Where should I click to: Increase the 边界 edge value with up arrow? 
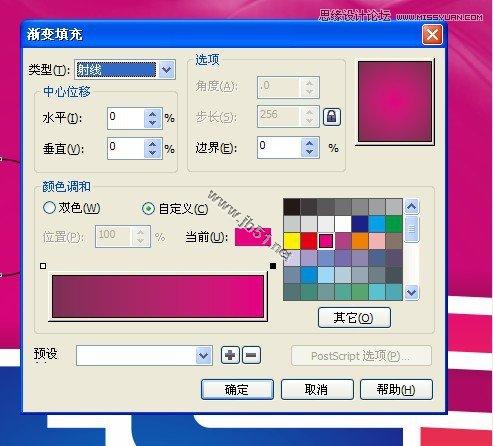coord(310,143)
